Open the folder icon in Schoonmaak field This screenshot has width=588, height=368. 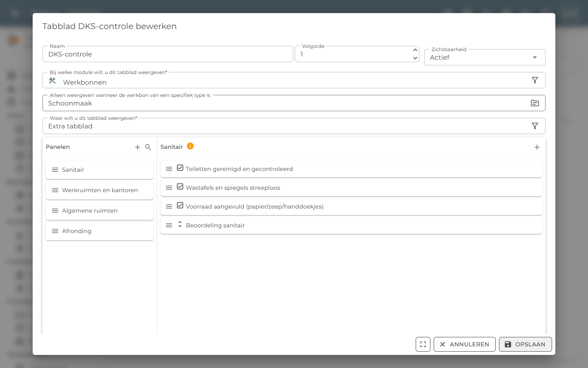point(535,103)
